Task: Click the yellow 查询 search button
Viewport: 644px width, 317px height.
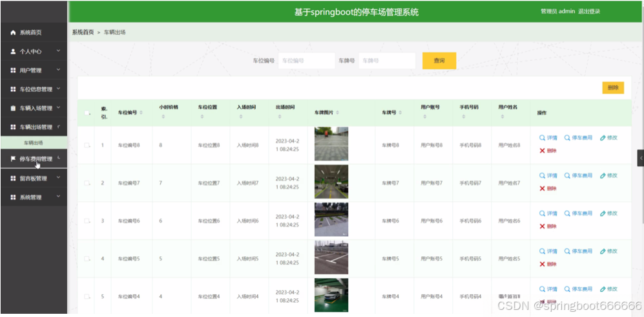Action: point(439,61)
